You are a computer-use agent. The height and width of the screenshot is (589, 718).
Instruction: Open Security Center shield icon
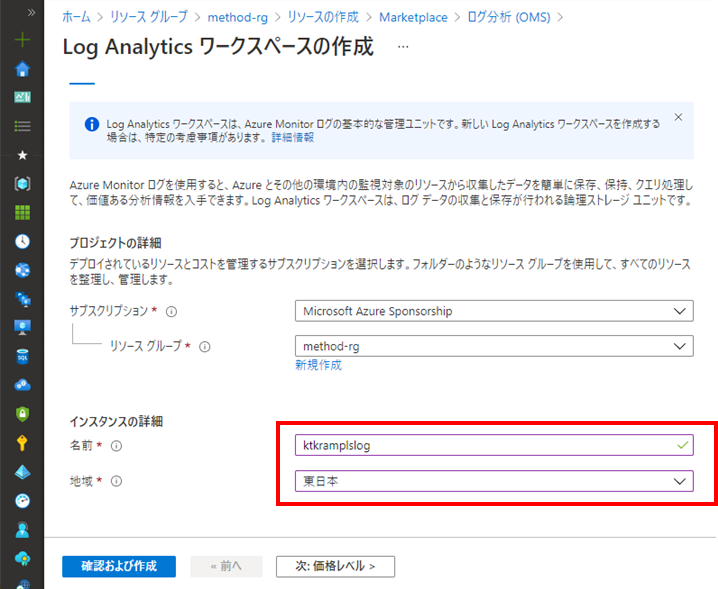click(22, 414)
